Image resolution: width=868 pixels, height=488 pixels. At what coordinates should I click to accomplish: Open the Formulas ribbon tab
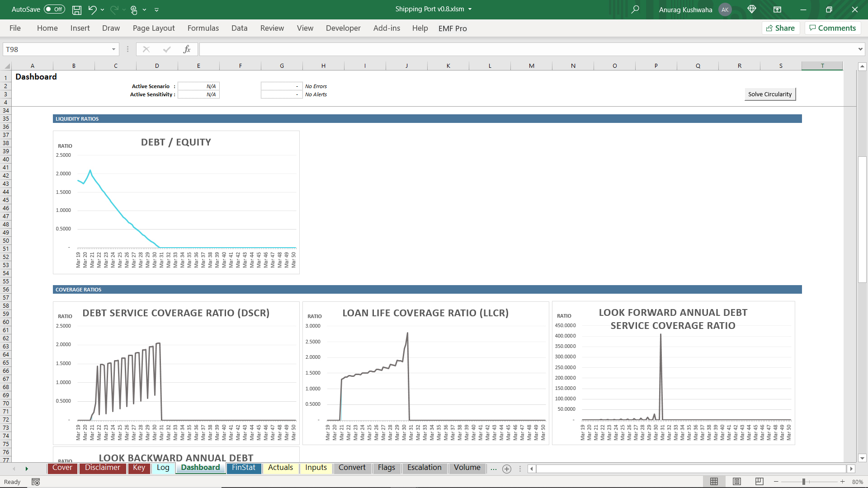click(203, 28)
